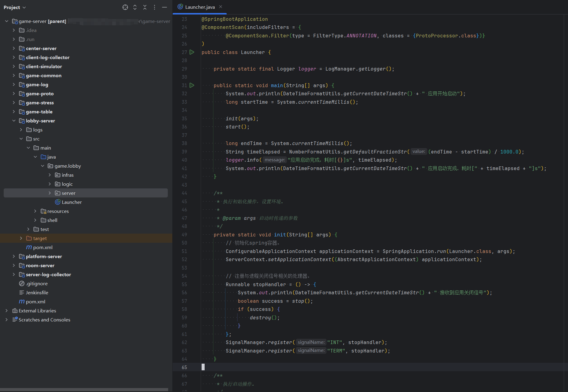Collapse the game-server parent root node

[x=7, y=21]
